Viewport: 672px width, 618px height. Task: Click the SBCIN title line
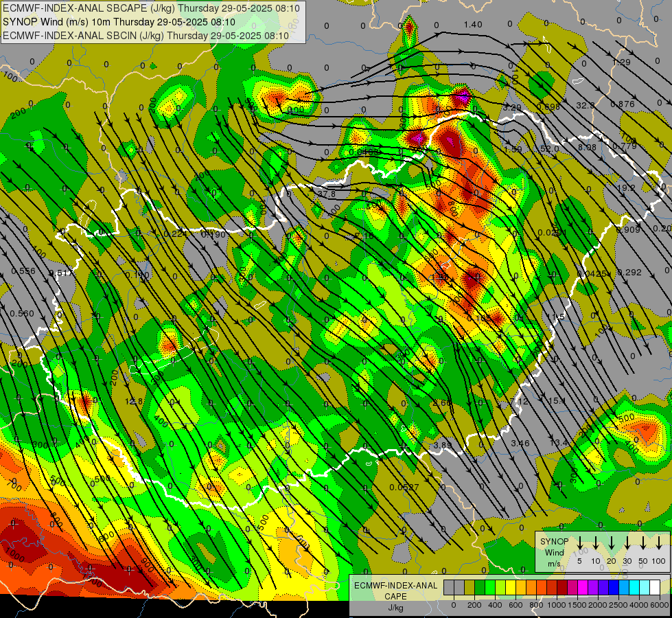pos(146,36)
